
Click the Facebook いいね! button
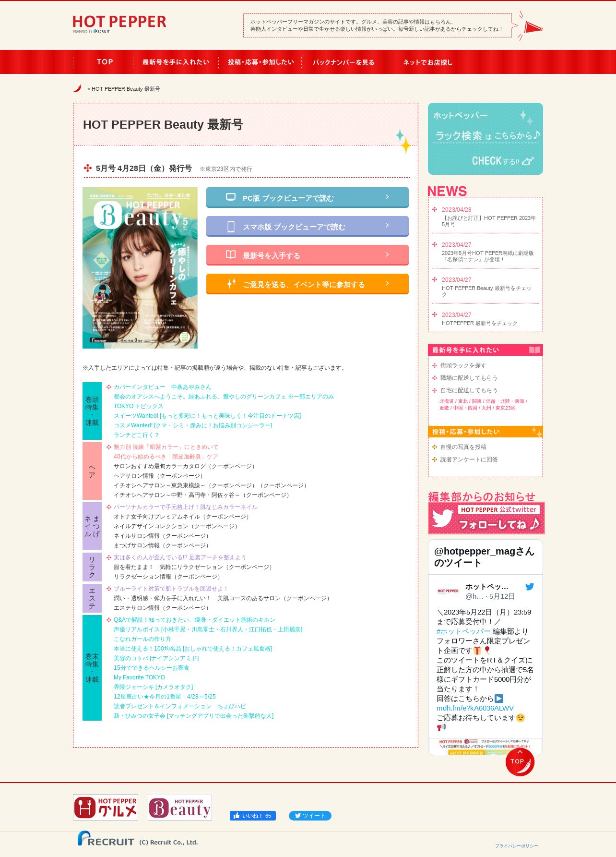253,816
